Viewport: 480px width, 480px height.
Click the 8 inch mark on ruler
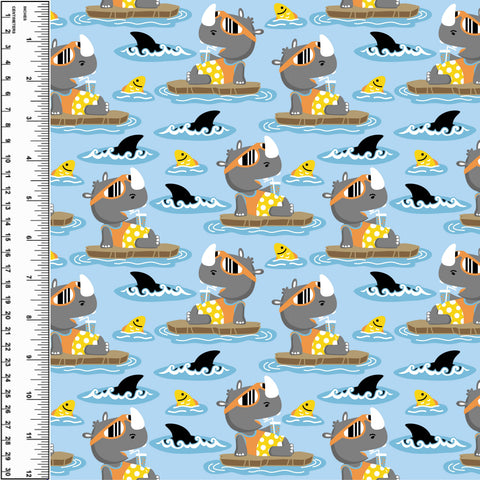[29, 317]
